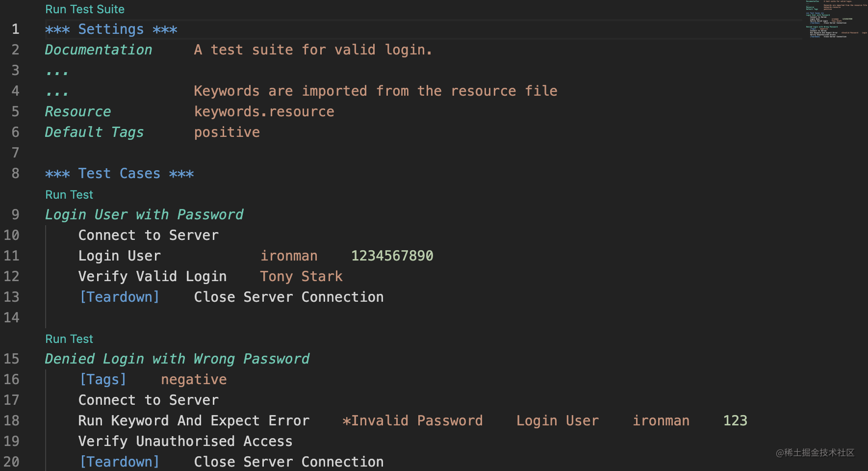Image resolution: width=868 pixels, height=471 pixels.
Task: Click the "[Tags]" setting with negative tag
Action: (102, 379)
